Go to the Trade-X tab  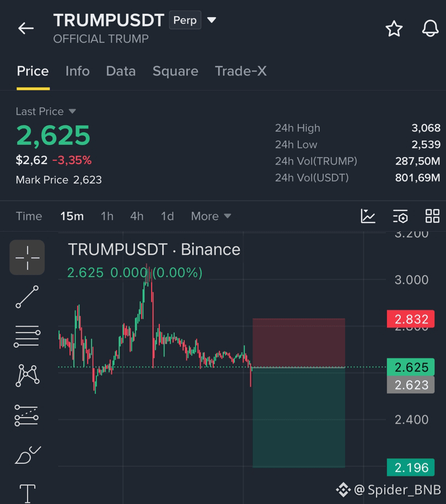click(241, 71)
